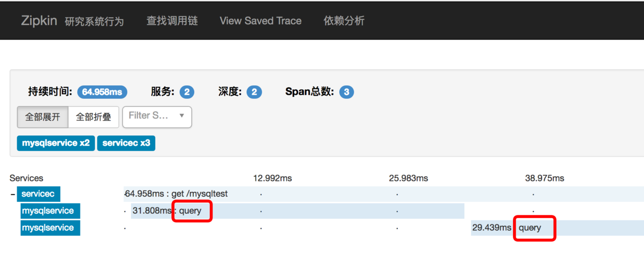Click the 64.958ms duration badge
This screenshot has height=260, width=644.
click(x=102, y=92)
